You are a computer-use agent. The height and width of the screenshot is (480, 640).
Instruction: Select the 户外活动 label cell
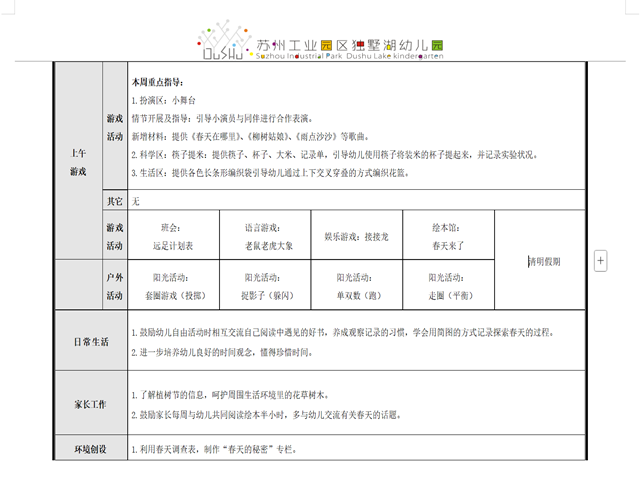point(115,285)
